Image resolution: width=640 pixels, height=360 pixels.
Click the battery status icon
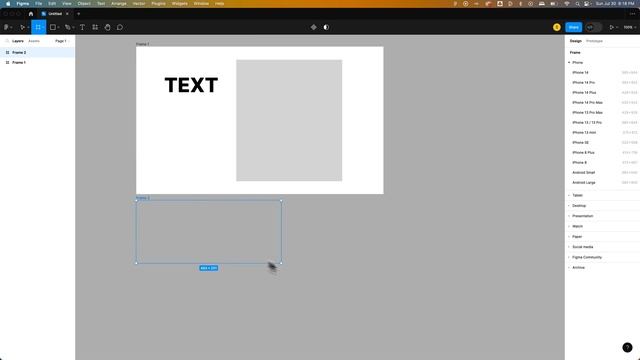point(554,3)
